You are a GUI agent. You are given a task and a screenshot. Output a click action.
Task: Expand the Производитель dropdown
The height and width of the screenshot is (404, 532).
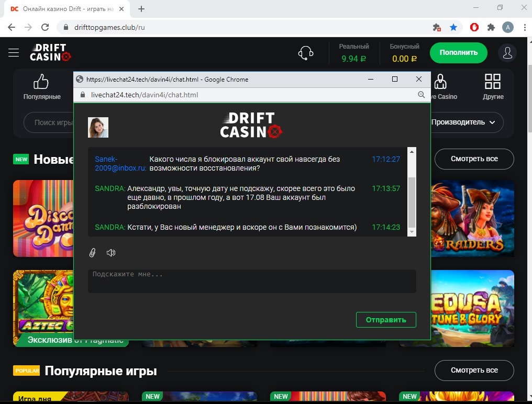tap(463, 122)
